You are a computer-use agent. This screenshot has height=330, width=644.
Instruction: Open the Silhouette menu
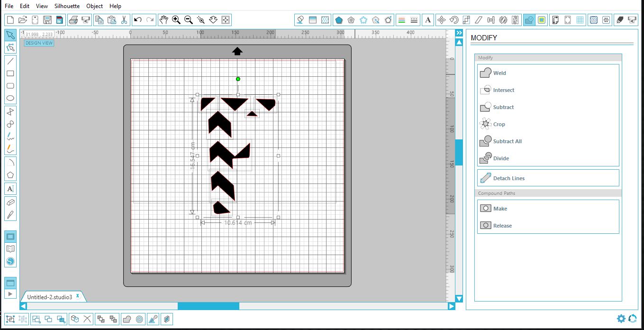pyautogui.click(x=66, y=6)
